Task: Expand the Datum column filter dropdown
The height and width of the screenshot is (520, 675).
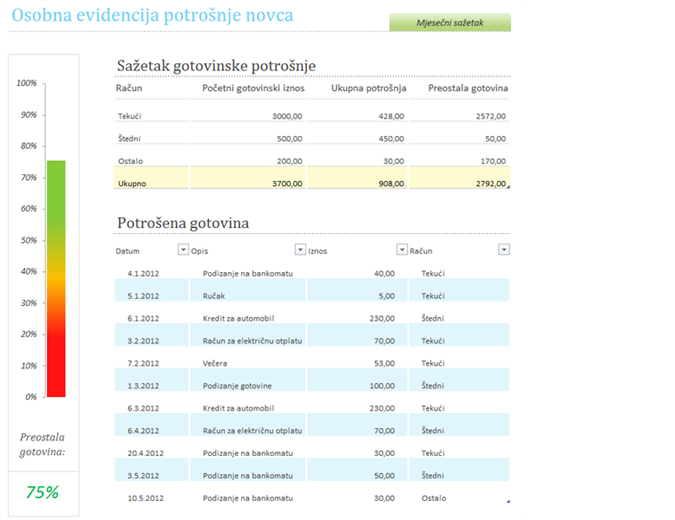Action: click(183, 250)
